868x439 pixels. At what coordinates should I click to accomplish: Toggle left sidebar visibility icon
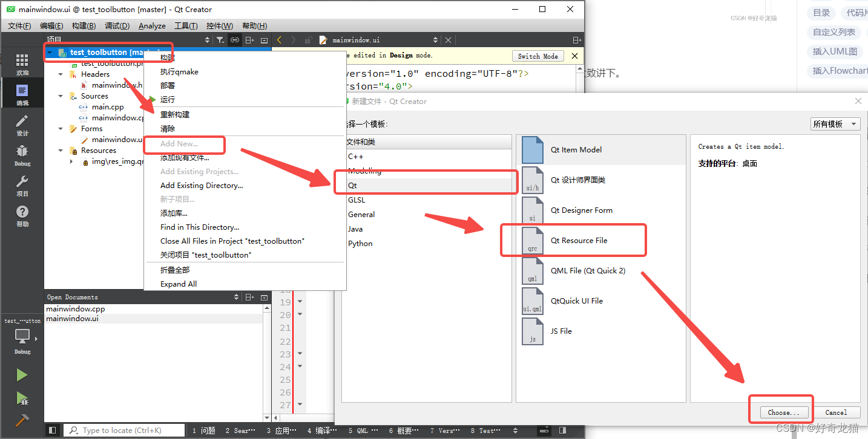pos(53,431)
